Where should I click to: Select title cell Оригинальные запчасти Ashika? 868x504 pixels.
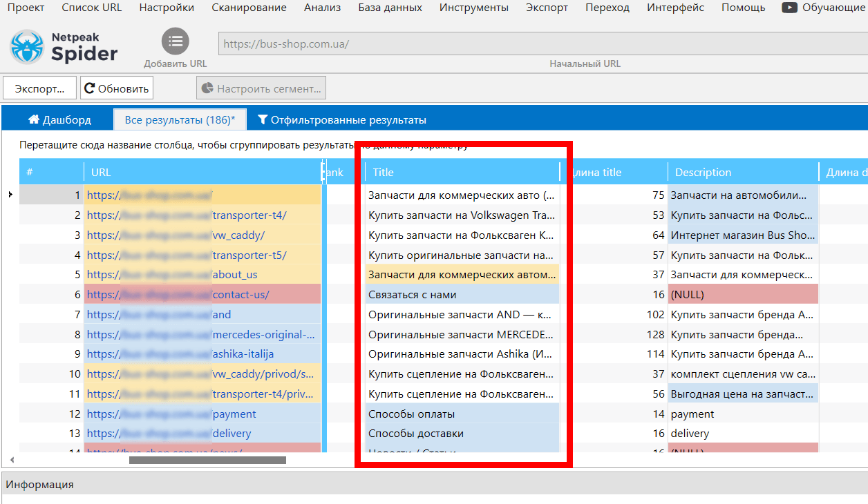click(x=462, y=353)
